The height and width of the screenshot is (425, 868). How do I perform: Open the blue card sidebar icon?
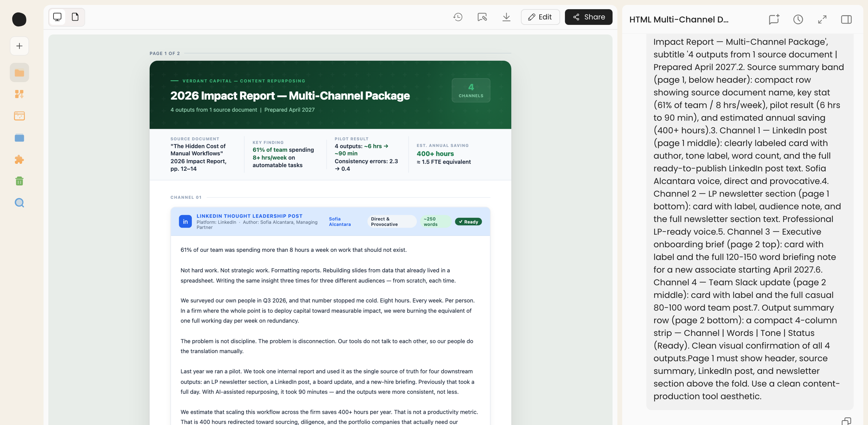click(19, 138)
